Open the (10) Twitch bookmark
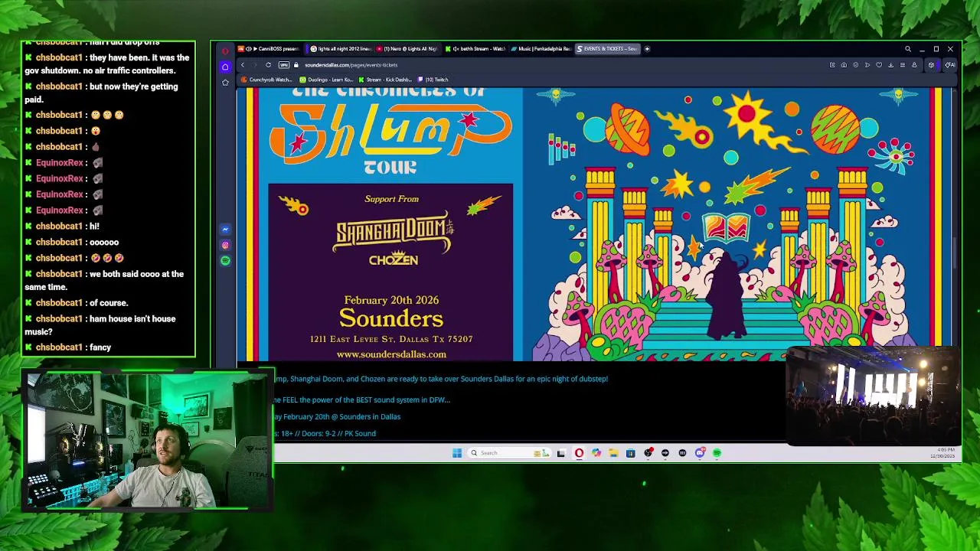Viewport: 980px width, 551px height. (x=433, y=80)
